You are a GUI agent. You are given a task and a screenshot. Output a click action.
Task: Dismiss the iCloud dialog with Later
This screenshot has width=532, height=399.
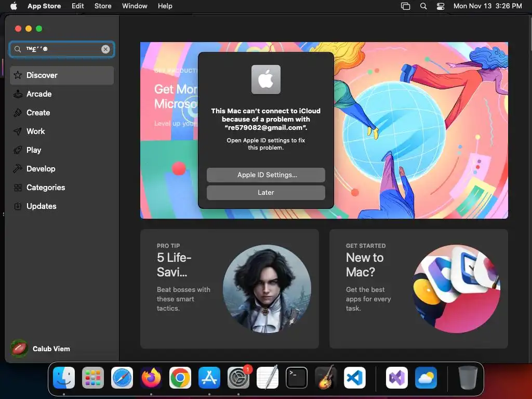[x=265, y=192]
